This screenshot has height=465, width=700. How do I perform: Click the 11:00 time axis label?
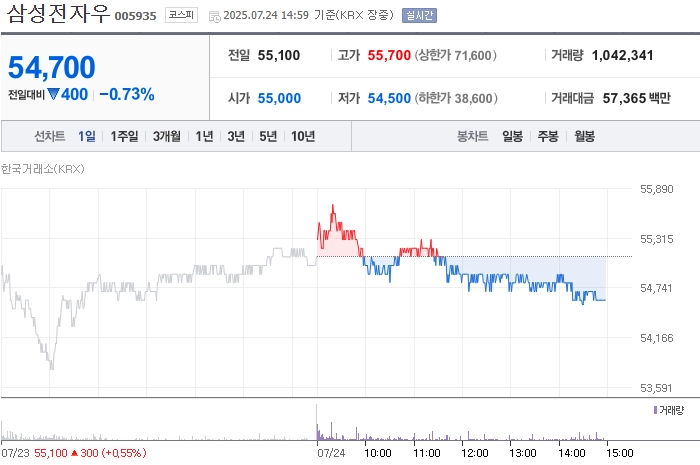tap(426, 453)
